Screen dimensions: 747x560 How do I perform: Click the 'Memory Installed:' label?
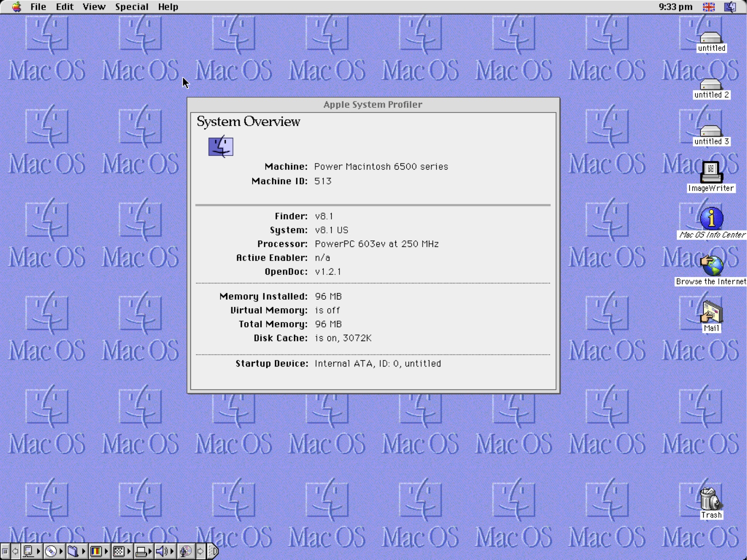tap(263, 297)
